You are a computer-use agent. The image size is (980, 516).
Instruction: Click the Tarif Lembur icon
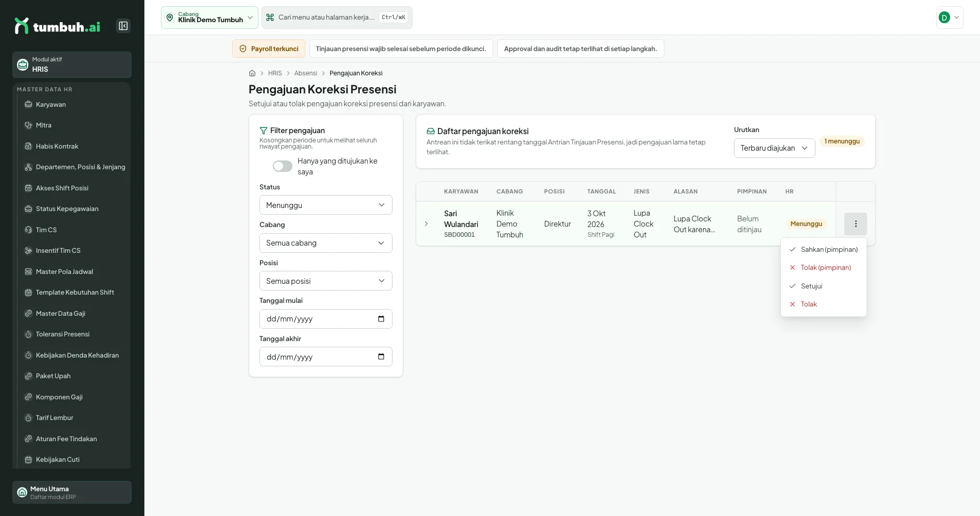pyautogui.click(x=28, y=418)
